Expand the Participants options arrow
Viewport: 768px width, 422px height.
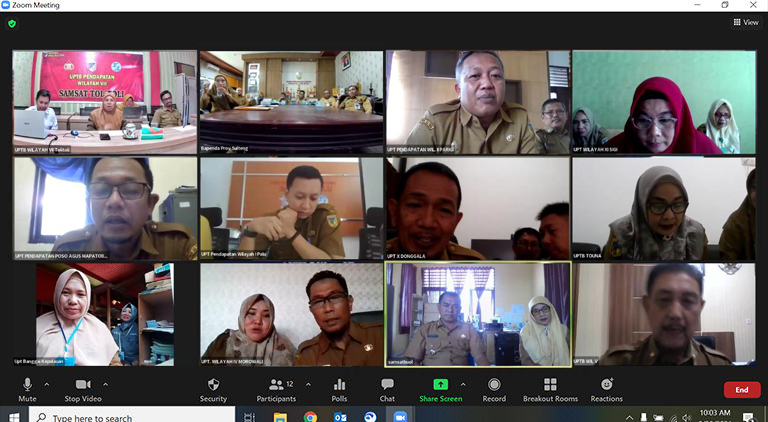tap(308, 384)
